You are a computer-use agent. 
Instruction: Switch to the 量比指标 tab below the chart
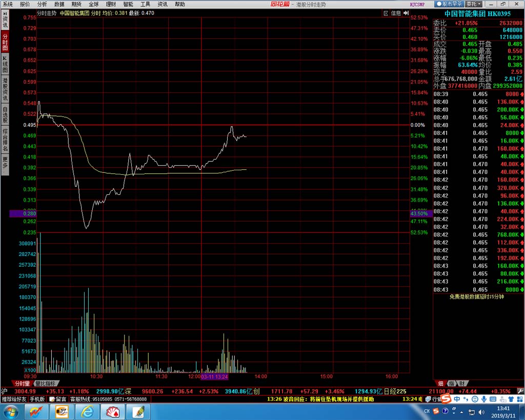pos(46,384)
